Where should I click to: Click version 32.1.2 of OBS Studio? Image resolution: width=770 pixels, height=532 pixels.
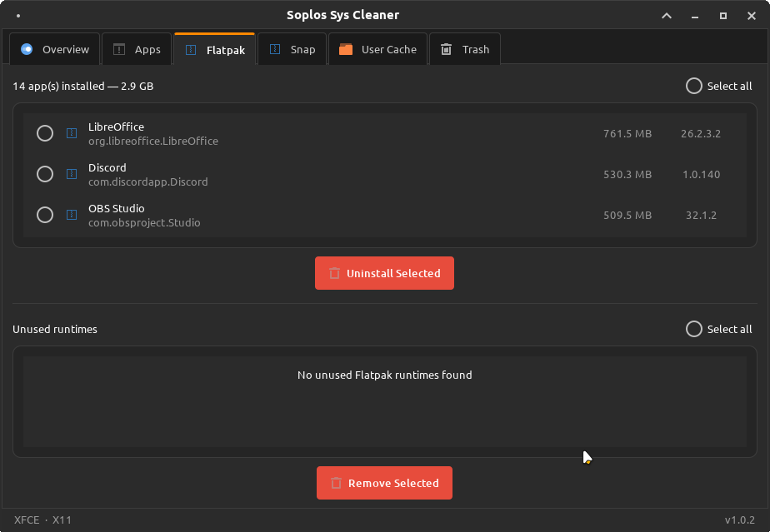[x=702, y=215]
